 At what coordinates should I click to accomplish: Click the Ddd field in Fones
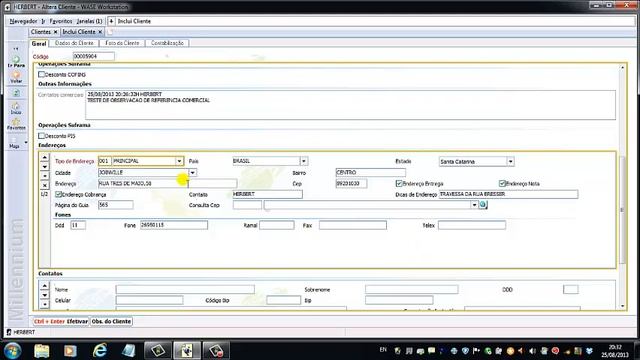tap(78, 225)
